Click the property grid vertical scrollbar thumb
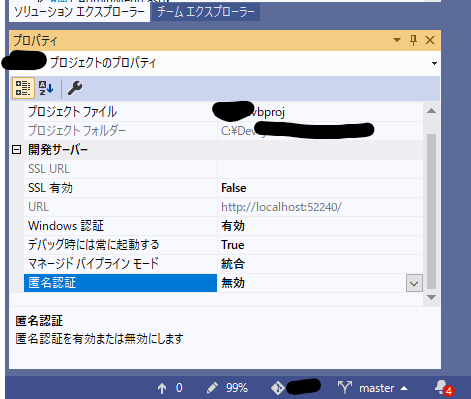 pos(431,212)
